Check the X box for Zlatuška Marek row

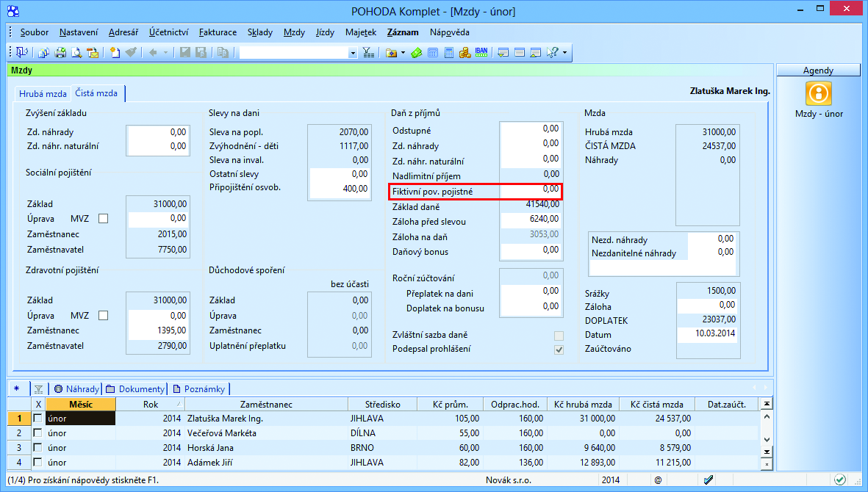click(37, 418)
